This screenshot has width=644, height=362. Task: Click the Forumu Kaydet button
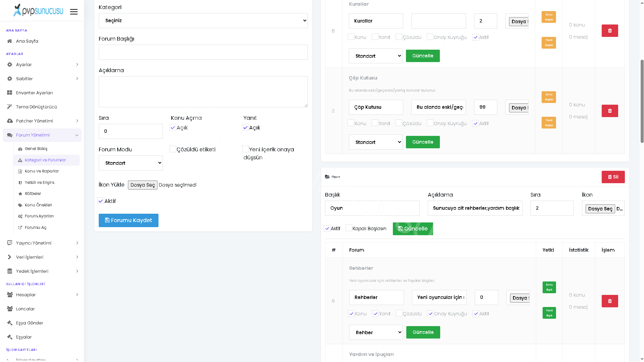pyautogui.click(x=129, y=220)
